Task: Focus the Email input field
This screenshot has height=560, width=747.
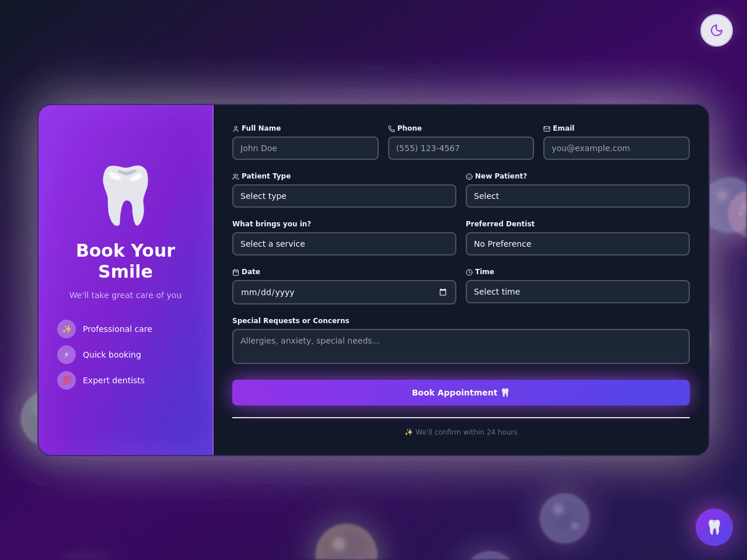Action: (x=616, y=148)
